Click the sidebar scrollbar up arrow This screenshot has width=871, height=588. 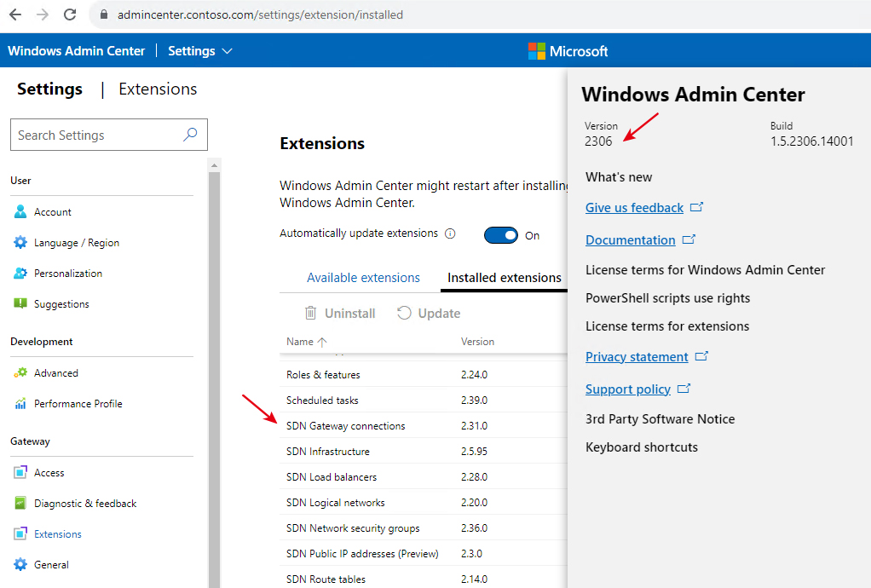coord(214,165)
